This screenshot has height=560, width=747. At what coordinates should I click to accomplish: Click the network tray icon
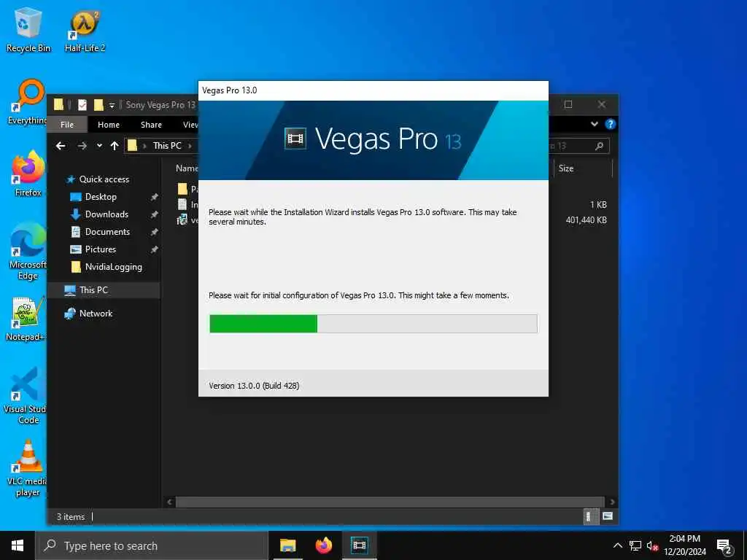point(635,545)
